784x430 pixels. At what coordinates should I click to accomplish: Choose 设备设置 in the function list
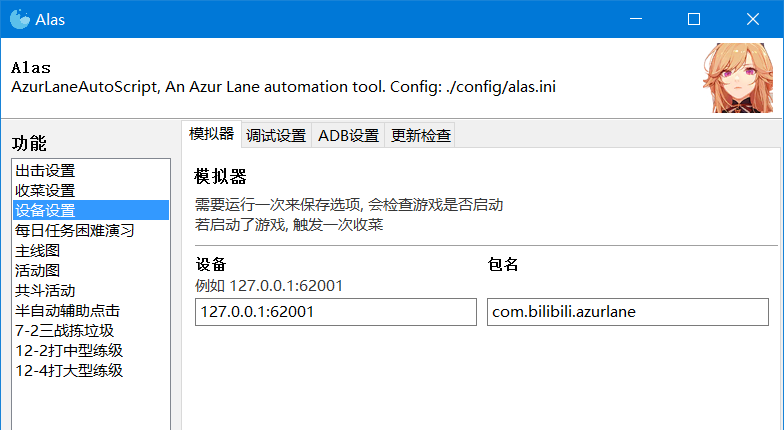46,211
